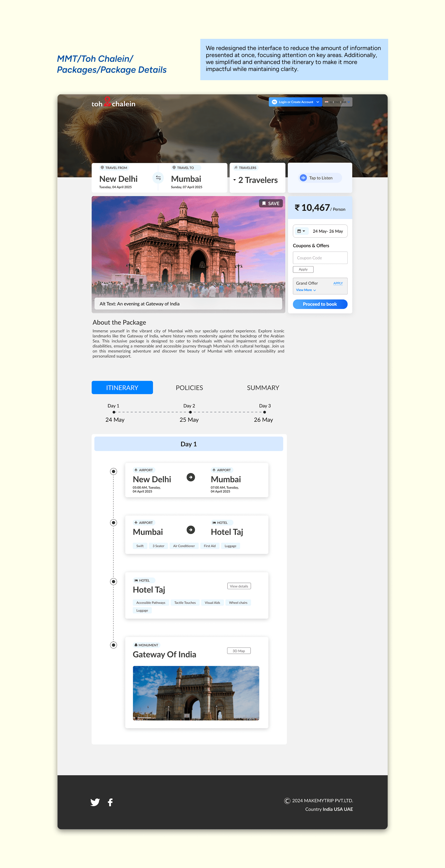Screen dimensions: 445x868
Task: Select the Hotel Taj step marker
Action: pyautogui.click(x=114, y=582)
